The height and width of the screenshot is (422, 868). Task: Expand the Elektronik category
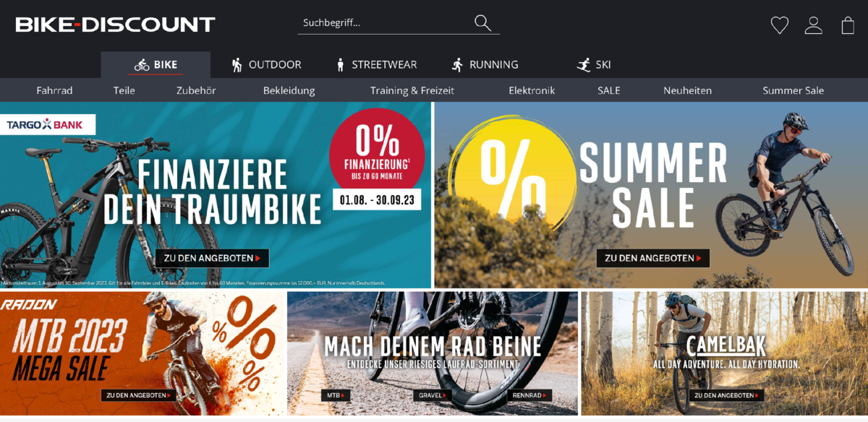532,90
